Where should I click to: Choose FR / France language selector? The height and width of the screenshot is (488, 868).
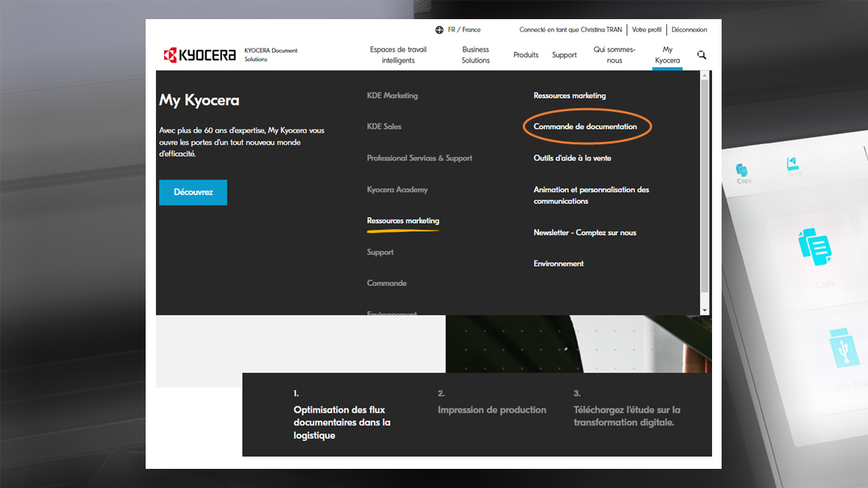(x=464, y=30)
